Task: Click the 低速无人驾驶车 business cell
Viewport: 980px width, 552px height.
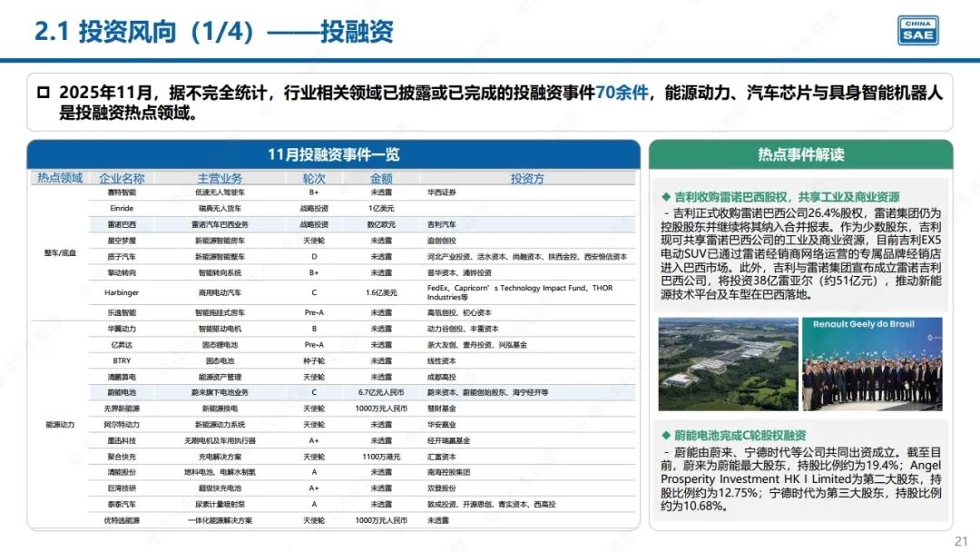Action: click(x=220, y=192)
